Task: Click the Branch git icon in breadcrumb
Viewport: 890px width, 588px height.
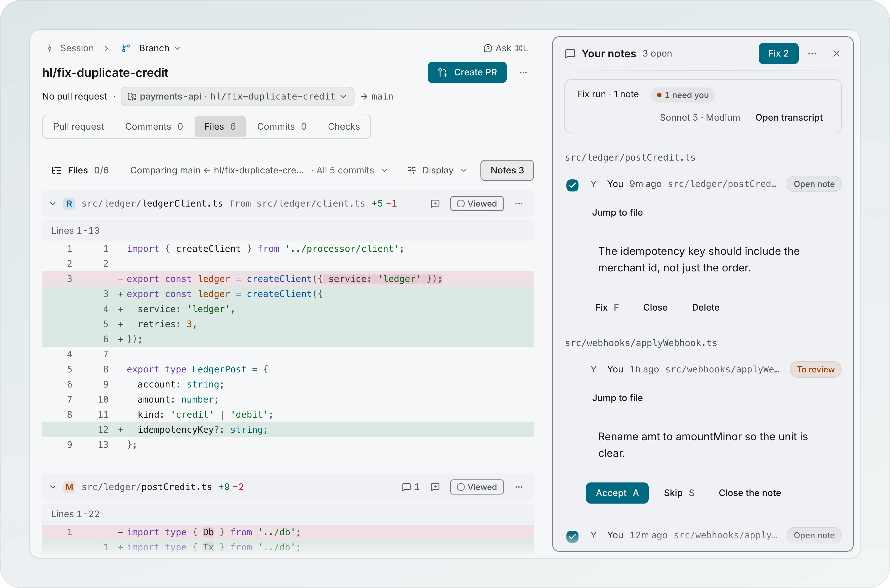Action: point(126,48)
